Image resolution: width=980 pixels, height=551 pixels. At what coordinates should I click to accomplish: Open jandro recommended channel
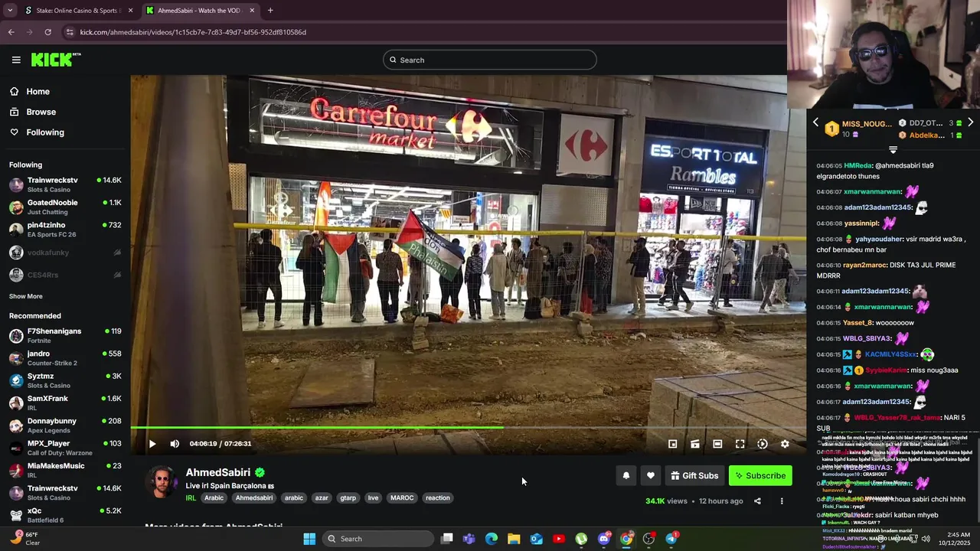[65, 358]
